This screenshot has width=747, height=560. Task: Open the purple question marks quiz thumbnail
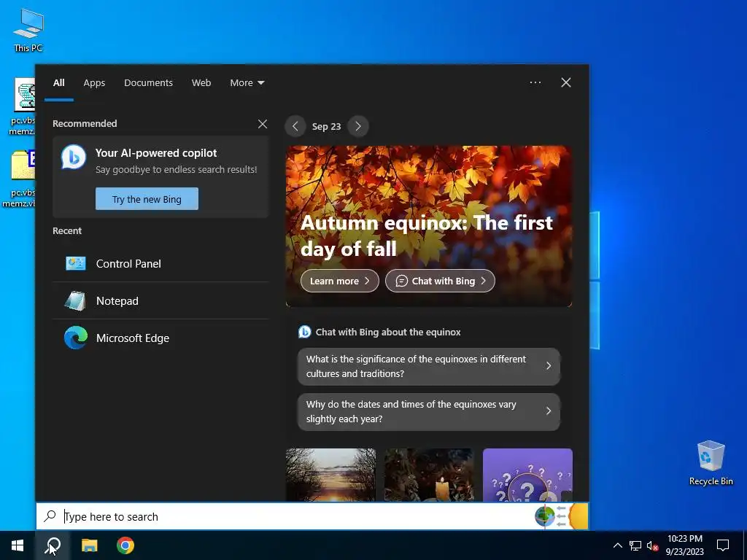pos(527,475)
